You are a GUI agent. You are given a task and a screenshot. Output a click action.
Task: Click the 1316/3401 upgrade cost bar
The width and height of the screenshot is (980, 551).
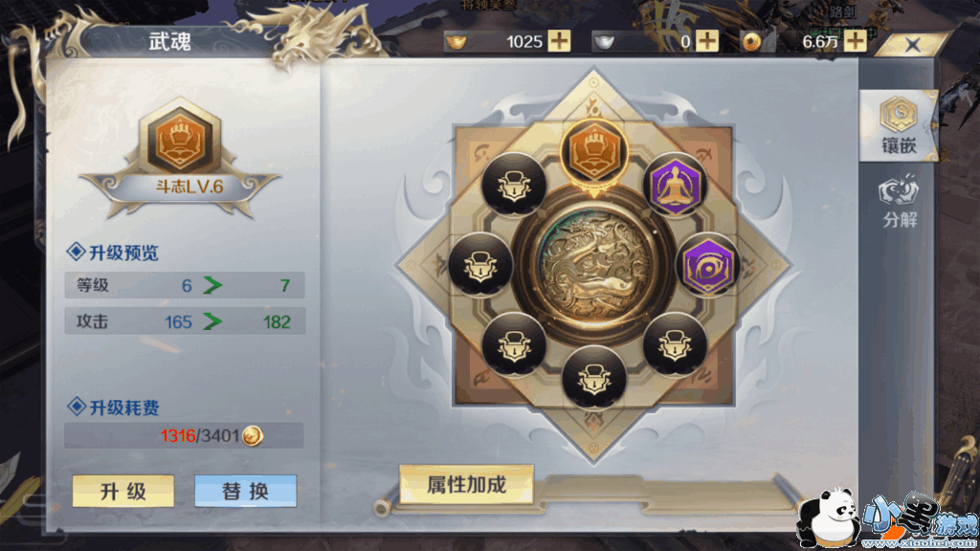[x=184, y=435]
